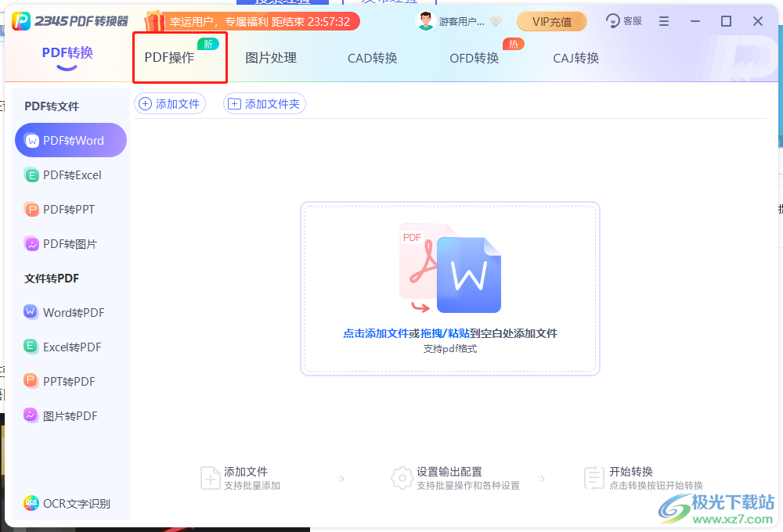
Task: Click the 开始转换 step document icon
Action: pyautogui.click(x=594, y=478)
